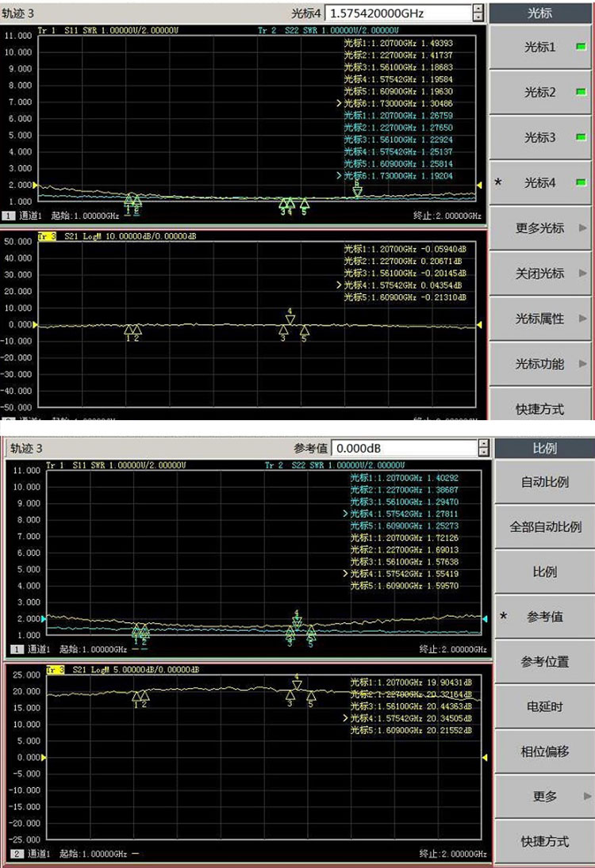Expand the 更多 submenu in the 比例 panel
595x868 pixels.
(x=545, y=796)
